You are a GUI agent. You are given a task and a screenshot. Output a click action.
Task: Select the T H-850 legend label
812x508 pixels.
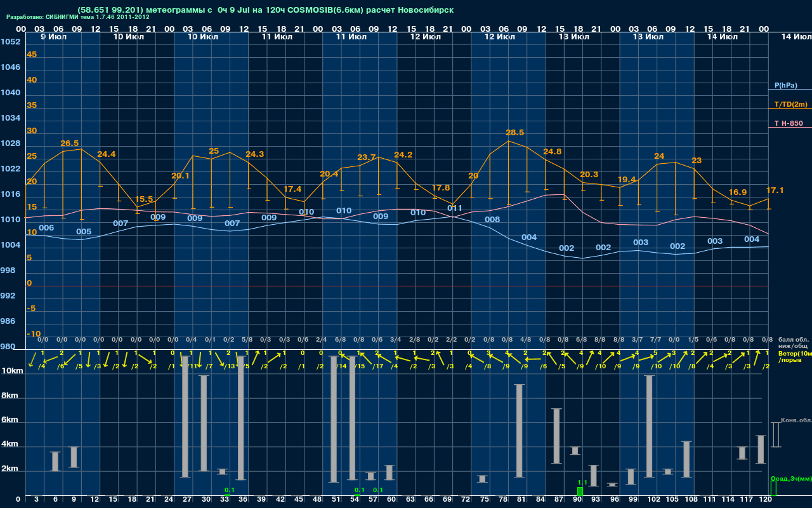[x=787, y=123]
